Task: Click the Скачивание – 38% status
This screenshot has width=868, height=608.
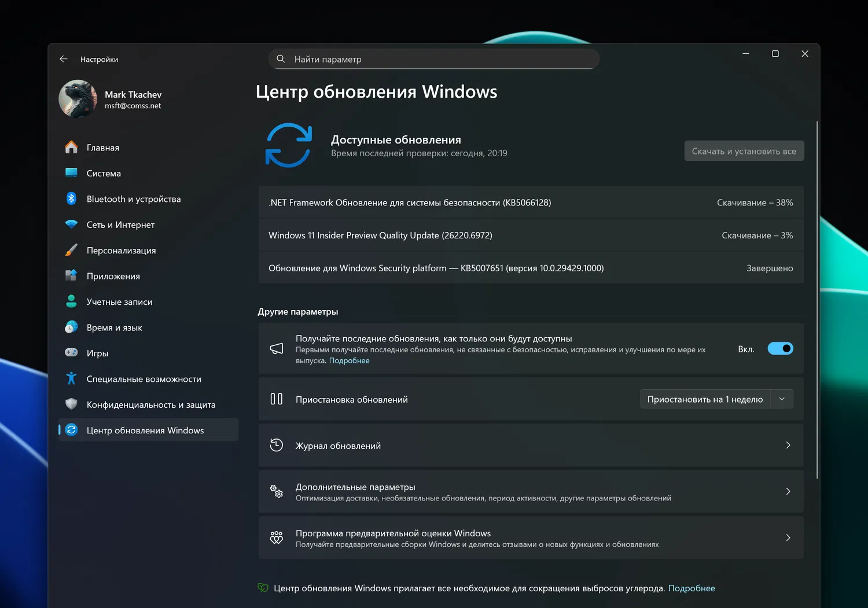Action: click(x=755, y=202)
